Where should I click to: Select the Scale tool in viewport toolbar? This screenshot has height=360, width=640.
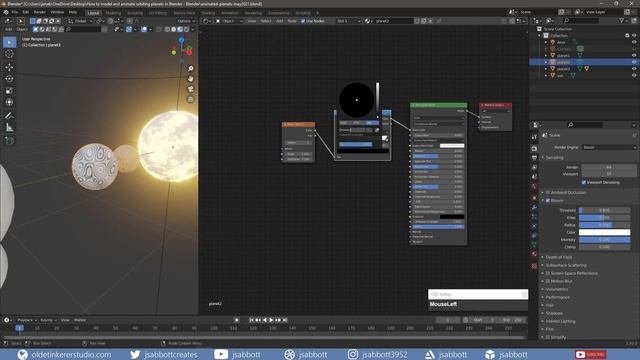coord(9,91)
